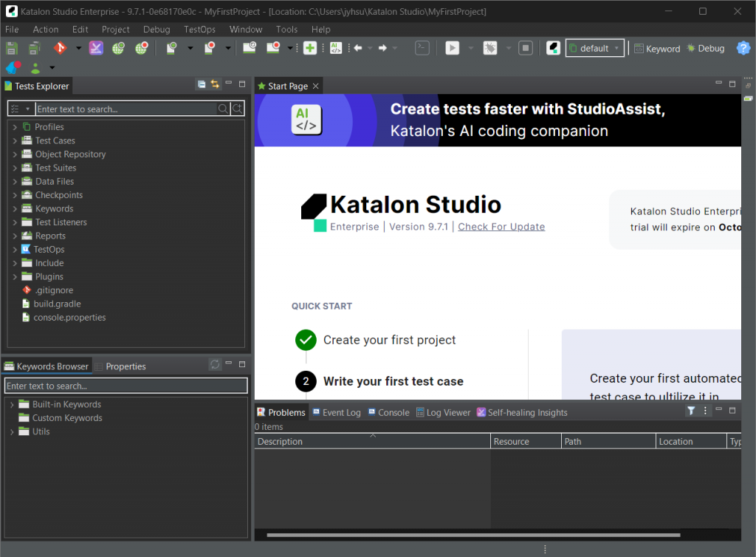Open the search filter dropdown in Tests Explorer
Viewport: 756px width, 557px height.
(x=27, y=109)
